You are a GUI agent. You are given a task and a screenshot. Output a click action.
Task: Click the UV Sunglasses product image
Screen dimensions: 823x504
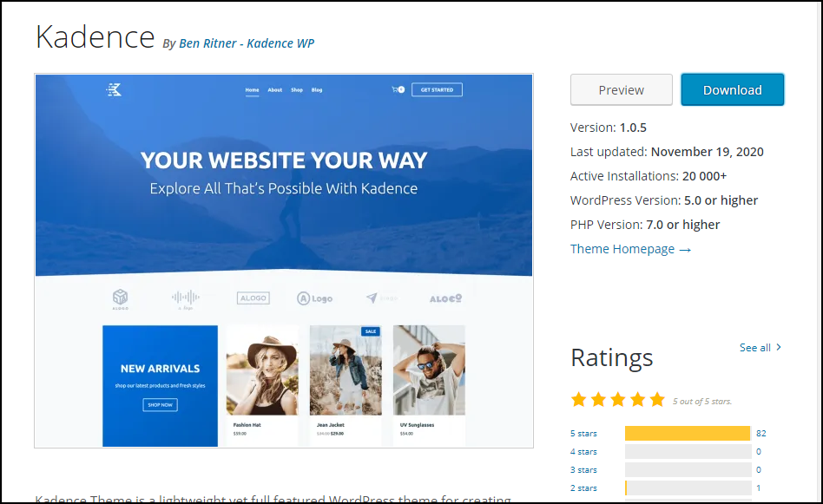[x=429, y=370]
